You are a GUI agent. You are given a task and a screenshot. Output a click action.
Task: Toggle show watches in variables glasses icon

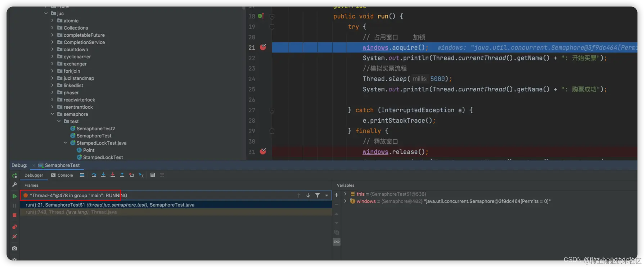tap(337, 242)
